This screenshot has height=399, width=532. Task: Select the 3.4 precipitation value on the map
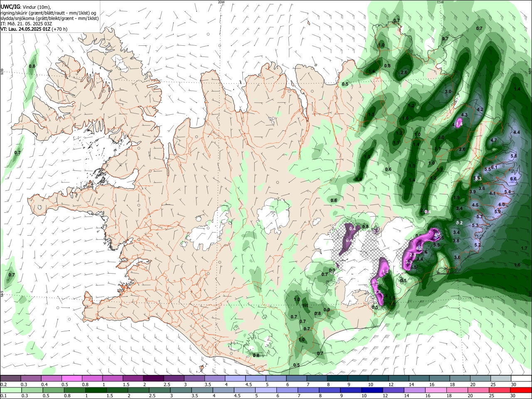coord(456,232)
